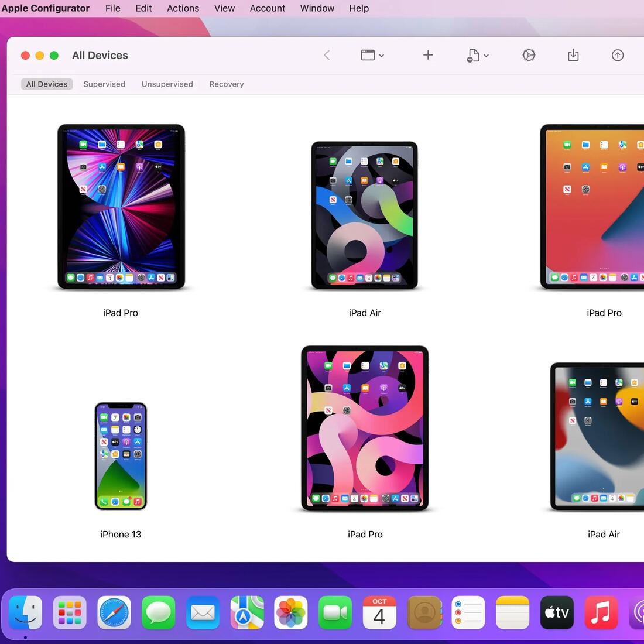Select the iPhone 13 device
Viewport: 644px width, 644px height.
[x=120, y=455]
